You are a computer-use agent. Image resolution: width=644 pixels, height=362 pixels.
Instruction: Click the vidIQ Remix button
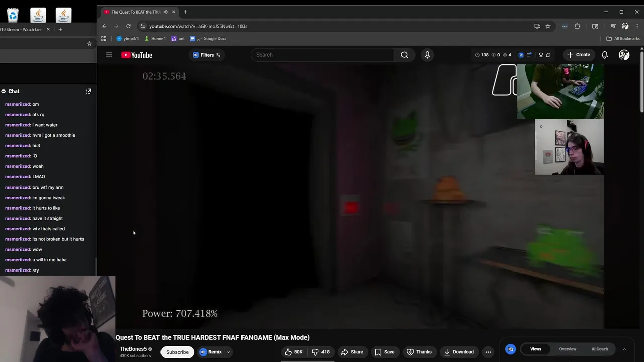(211, 352)
